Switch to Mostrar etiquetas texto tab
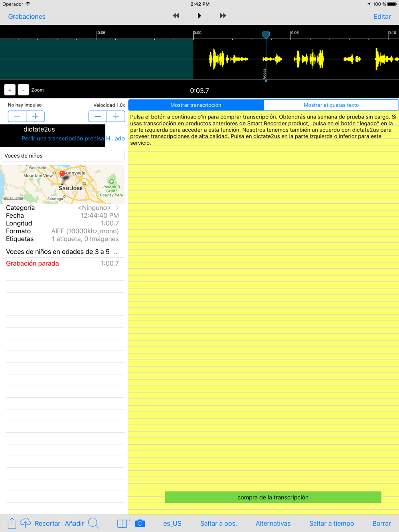This screenshot has height=532, width=399. [331, 105]
